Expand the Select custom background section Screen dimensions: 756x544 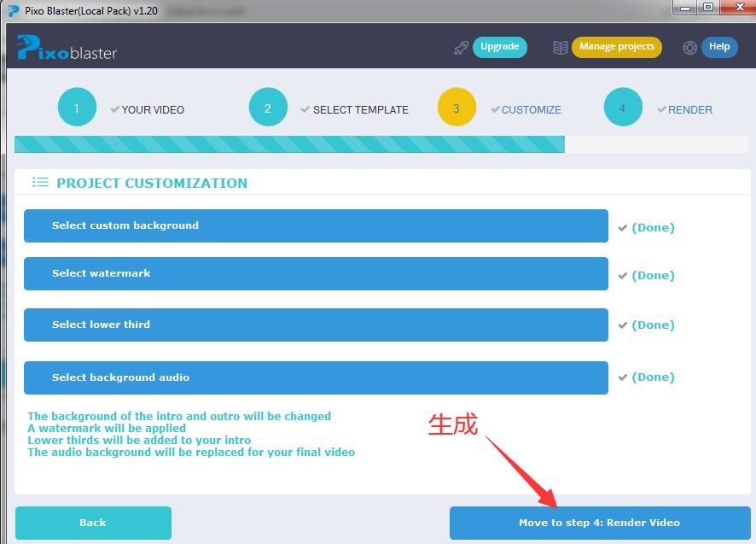[316, 225]
